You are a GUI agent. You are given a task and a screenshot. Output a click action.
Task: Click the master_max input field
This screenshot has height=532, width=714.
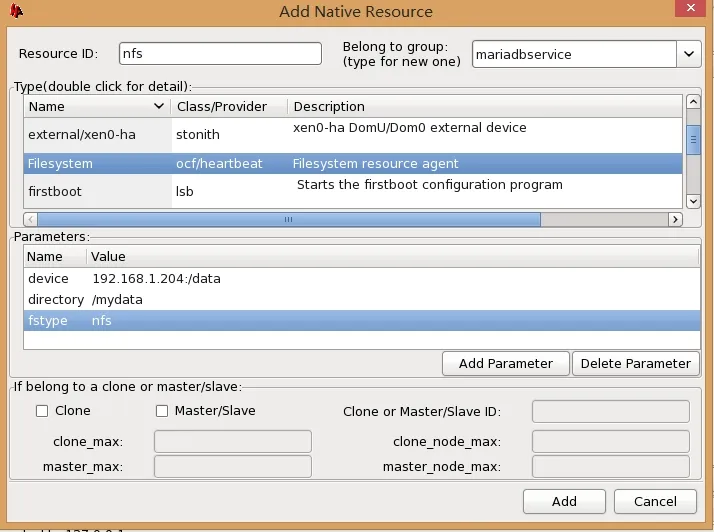[233, 466]
